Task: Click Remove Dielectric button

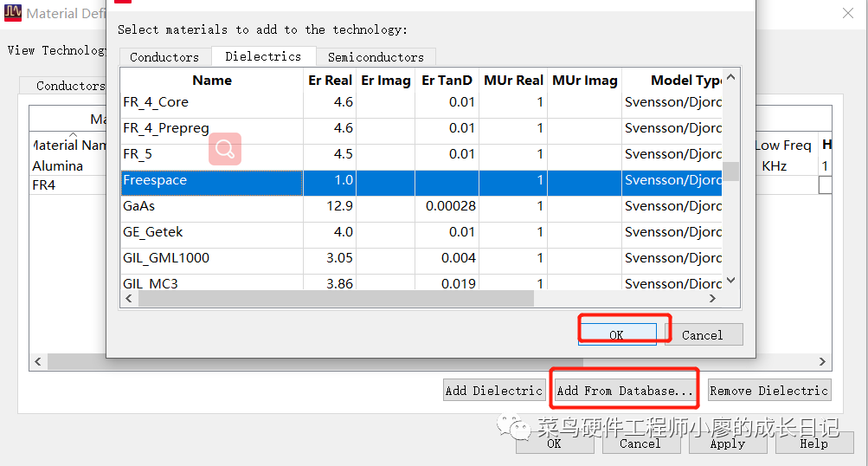Action: (768, 391)
